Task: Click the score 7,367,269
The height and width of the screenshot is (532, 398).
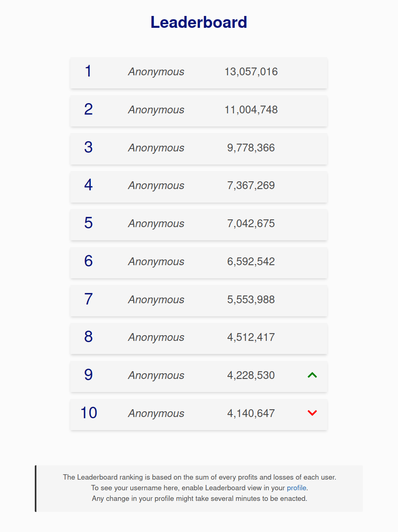Action: 251,186
